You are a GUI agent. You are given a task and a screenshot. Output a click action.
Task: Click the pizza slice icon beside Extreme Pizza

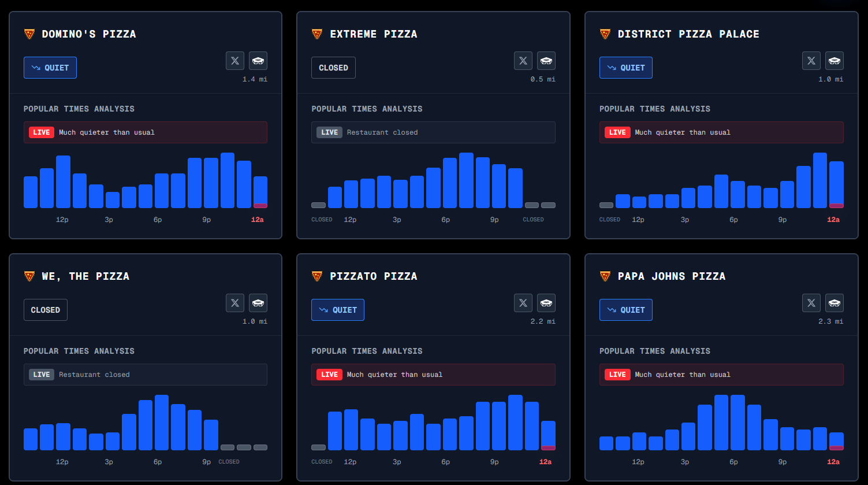point(317,34)
